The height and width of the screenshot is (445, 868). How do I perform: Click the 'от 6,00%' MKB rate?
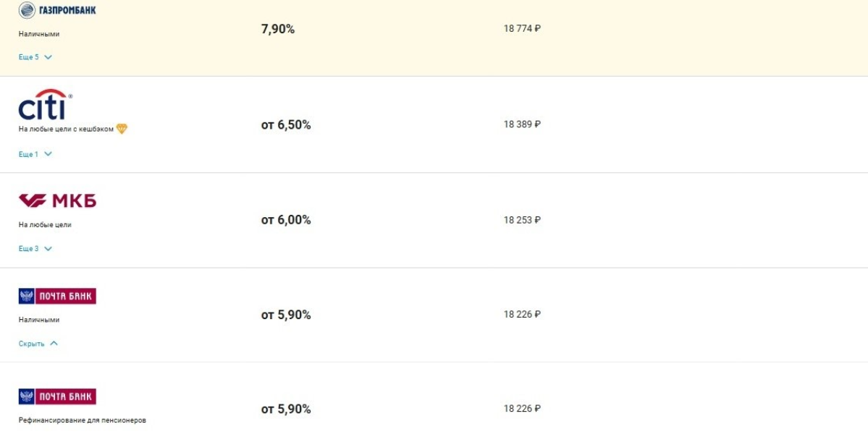286,220
